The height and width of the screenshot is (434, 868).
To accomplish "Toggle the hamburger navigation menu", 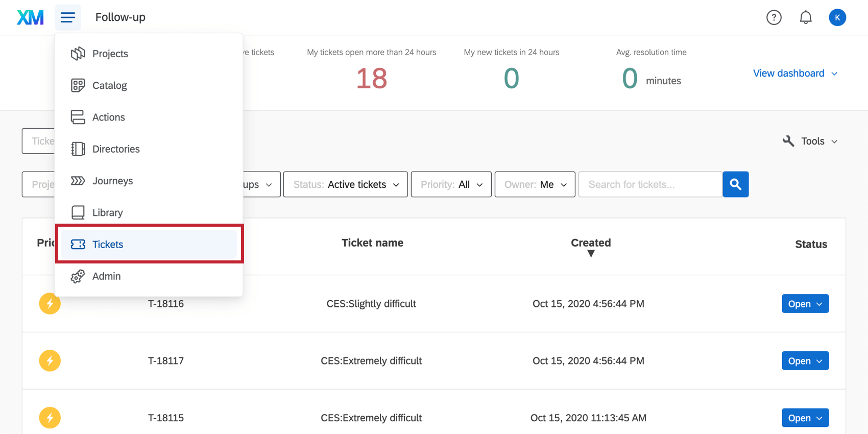I will pyautogui.click(x=68, y=17).
